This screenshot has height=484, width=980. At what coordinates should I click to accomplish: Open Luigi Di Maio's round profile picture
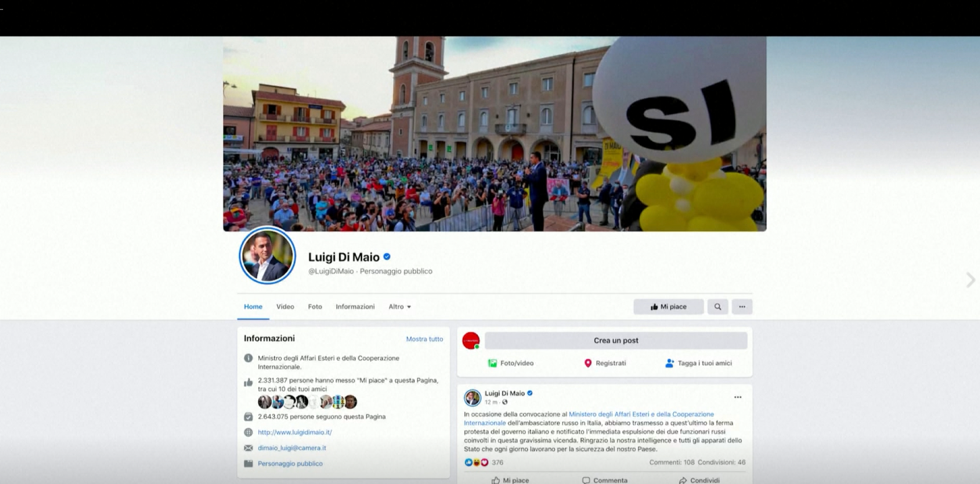click(268, 256)
